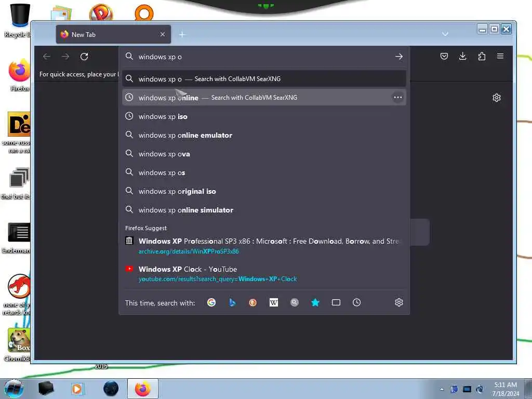
Task: Open new tab page settings gear
Action: coord(496,98)
